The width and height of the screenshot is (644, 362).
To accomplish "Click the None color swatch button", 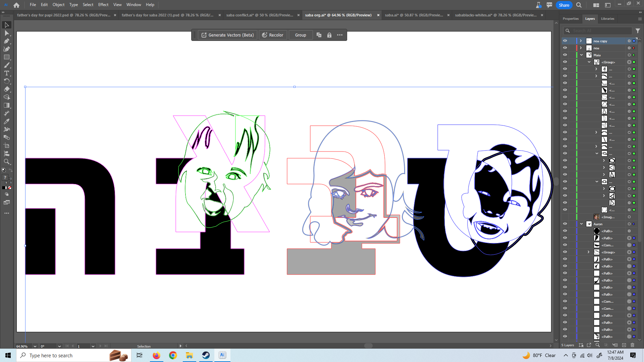I will 10,188.
